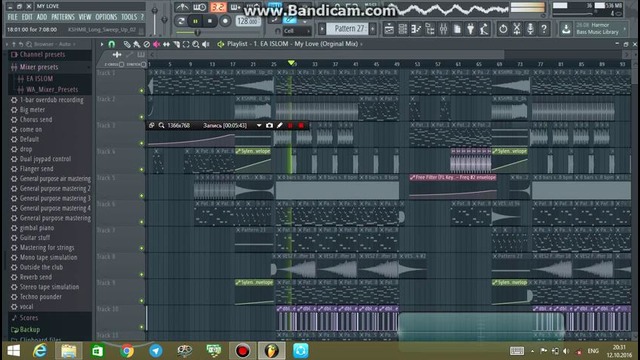Toggle mute light on Track 9

142,300
